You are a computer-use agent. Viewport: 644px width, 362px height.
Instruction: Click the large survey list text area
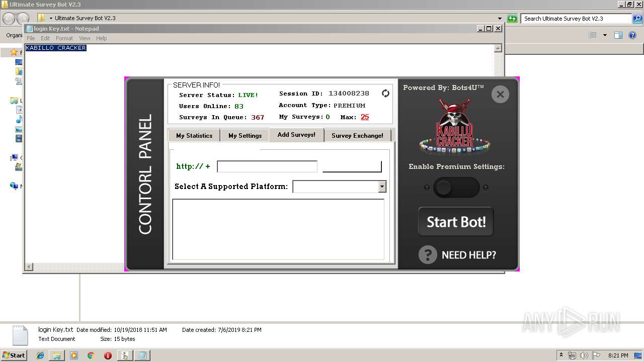[278, 229]
